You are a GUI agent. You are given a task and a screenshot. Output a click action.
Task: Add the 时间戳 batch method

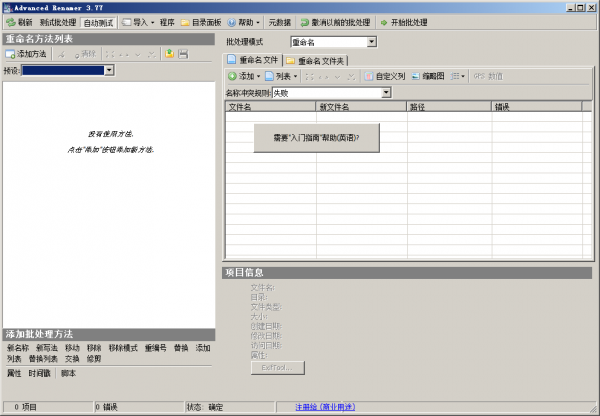[39, 373]
